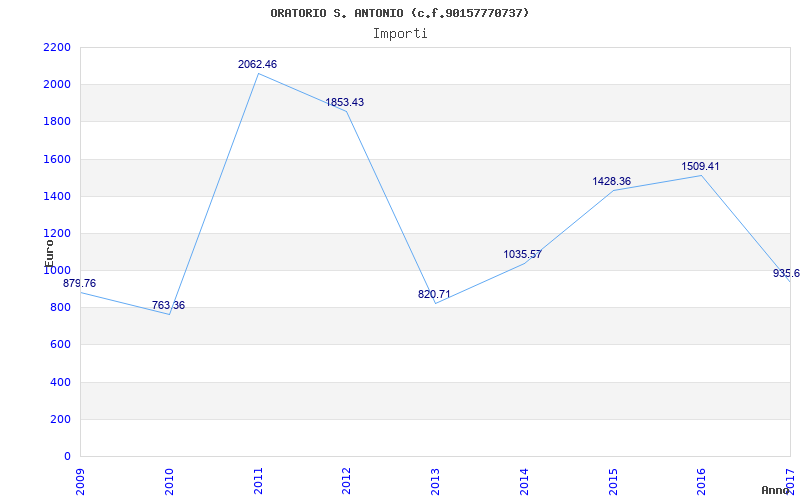Click the 1200 y-axis tick label

57,234
